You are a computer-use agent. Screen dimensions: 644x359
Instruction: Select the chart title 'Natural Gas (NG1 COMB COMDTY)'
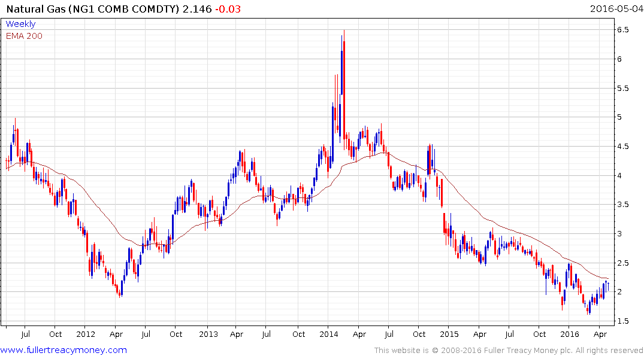(93, 9)
